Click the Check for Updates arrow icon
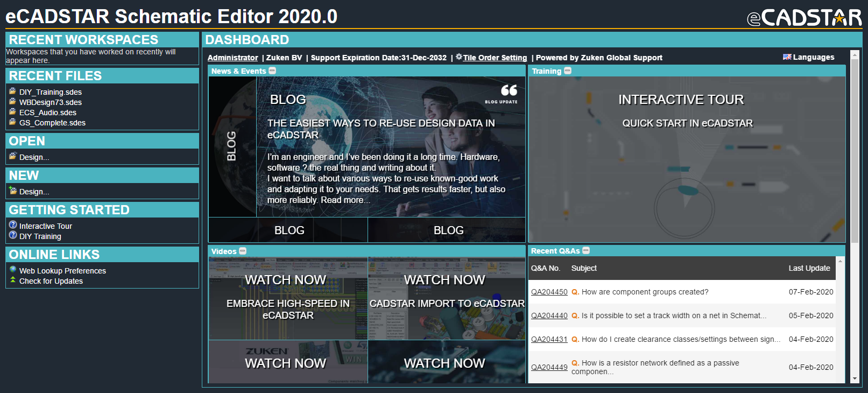Screen dimensions: 868x393 click(x=13, y=280)
